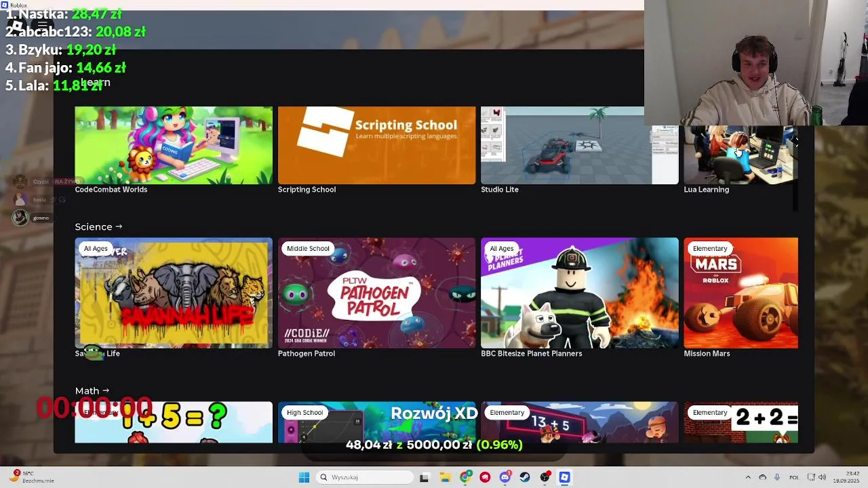Launch File Explorer from the taskbar

coord(445,477)
